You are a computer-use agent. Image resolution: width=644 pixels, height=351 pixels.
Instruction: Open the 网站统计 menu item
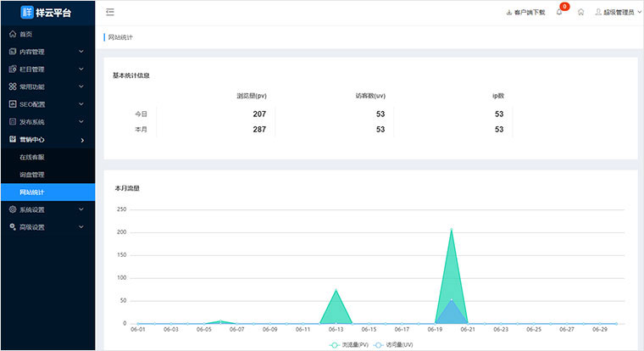pyautogui.click(x=32, y=192)
